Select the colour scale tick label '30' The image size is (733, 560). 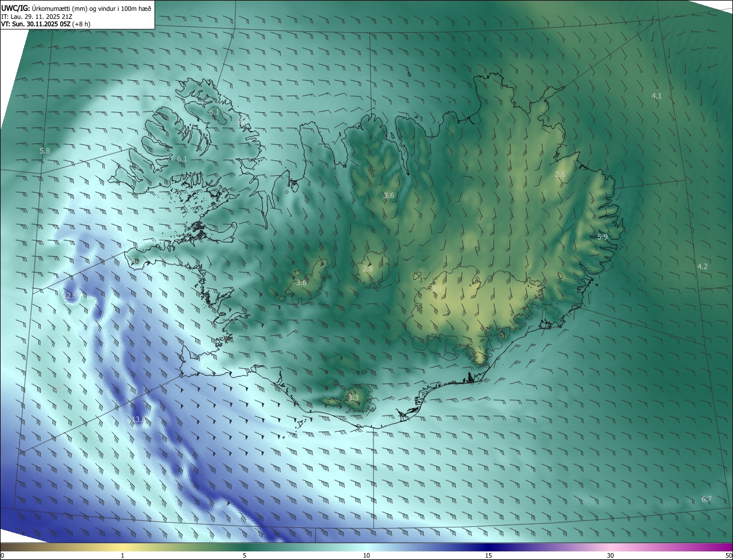(x=610, y=555)
